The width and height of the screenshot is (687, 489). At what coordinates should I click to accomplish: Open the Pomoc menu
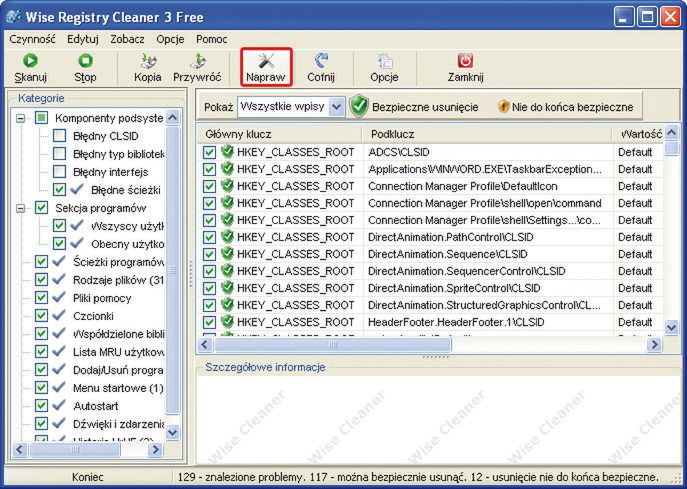(212, 39)
